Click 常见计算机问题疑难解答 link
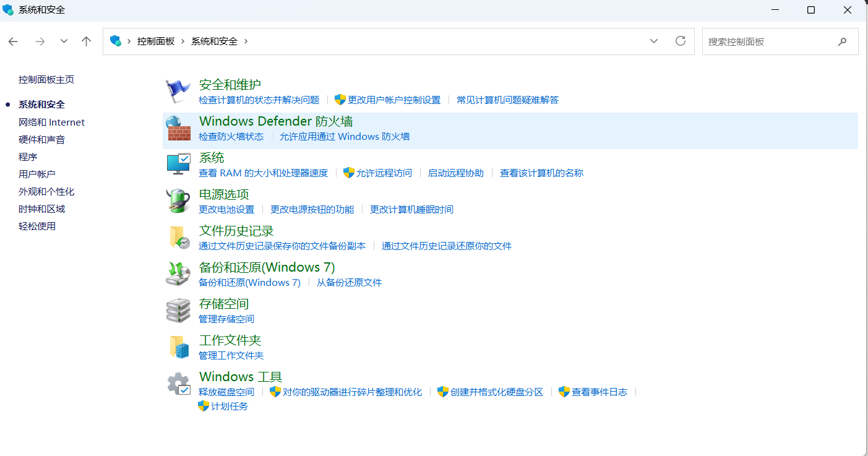 click(x=507, y=100)
